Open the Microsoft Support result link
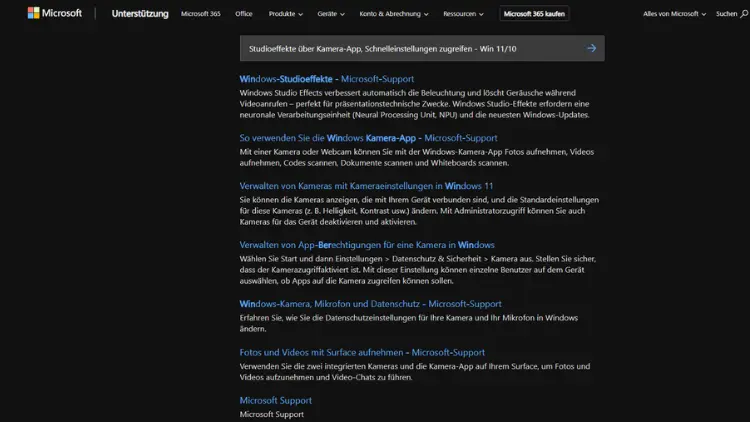Screen dimensions: 750x422 point(276,400)
